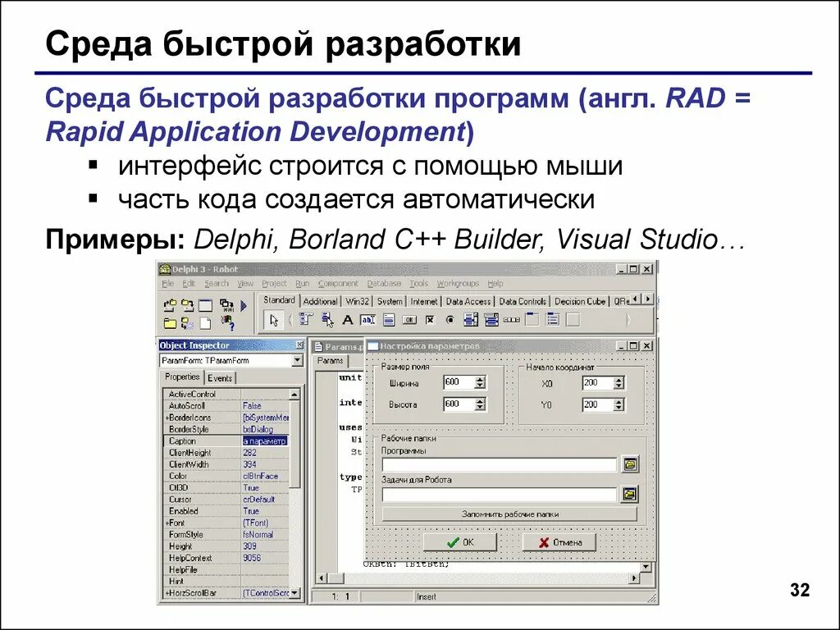Decrease Высота value with down spinner
Screen dimensions: 840x630
coord(480,407)
